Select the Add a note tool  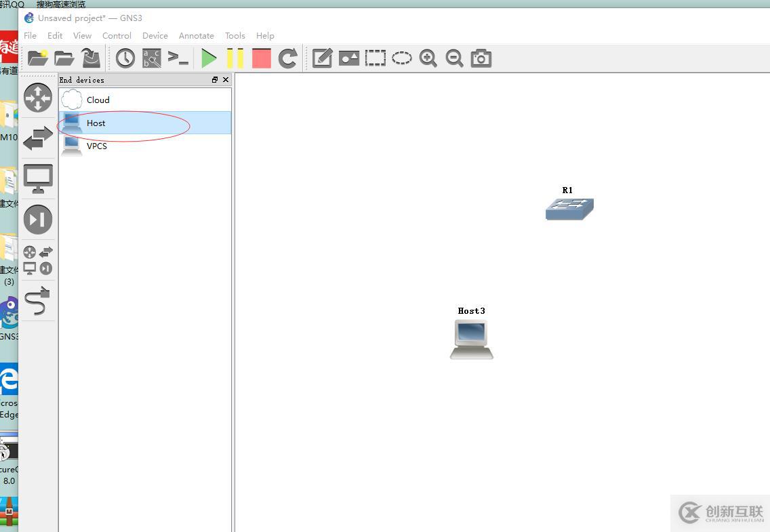pos(323,58)
